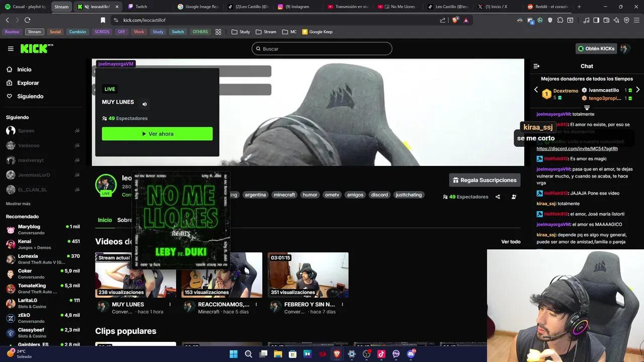Switch to Google Image browser tab
644x362 pixels.
197,7
